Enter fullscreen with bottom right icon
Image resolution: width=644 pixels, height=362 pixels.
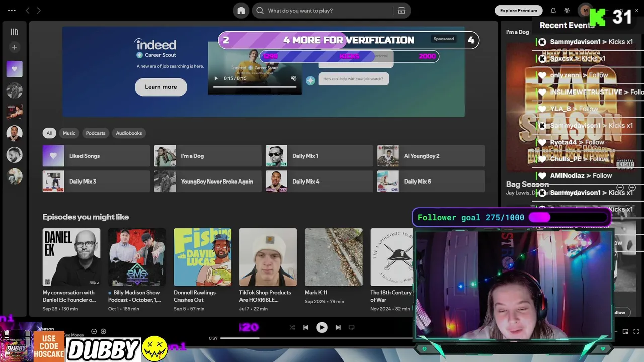(x=636, y=331)
